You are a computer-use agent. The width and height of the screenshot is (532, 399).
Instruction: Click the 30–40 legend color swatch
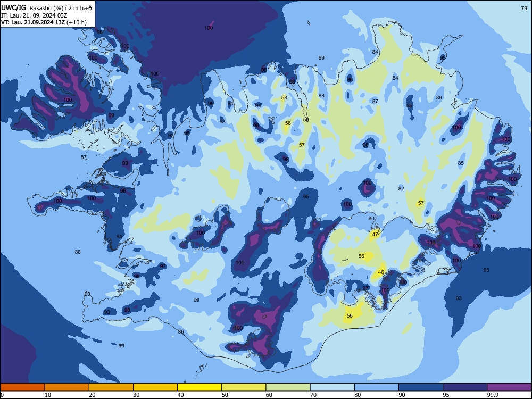pos(155,387)
